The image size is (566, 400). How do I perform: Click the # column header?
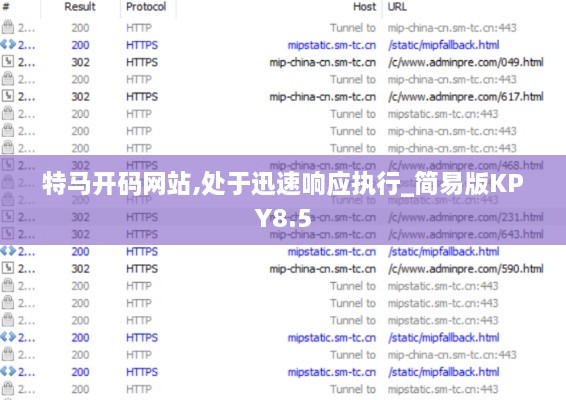6,7
